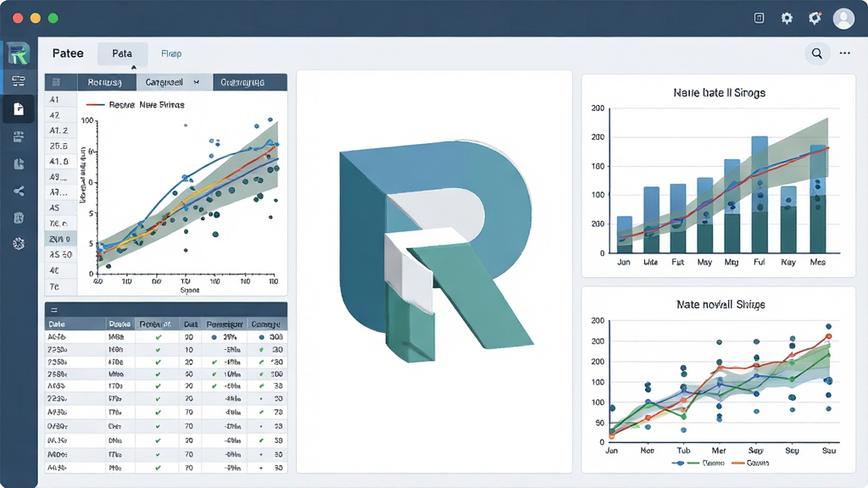
Task: Switch to the Pata tab
Action: point(122,53)
